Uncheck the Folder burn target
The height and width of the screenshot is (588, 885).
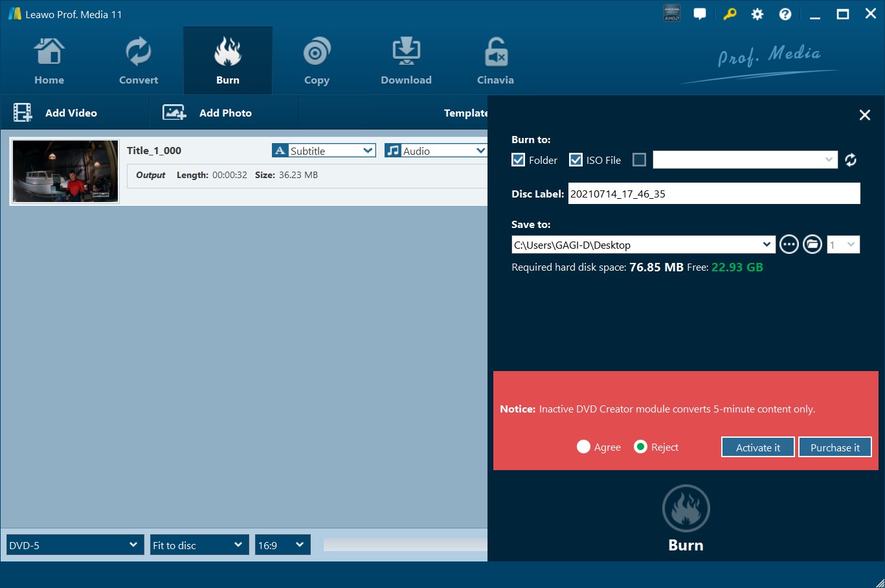(518, 159)
